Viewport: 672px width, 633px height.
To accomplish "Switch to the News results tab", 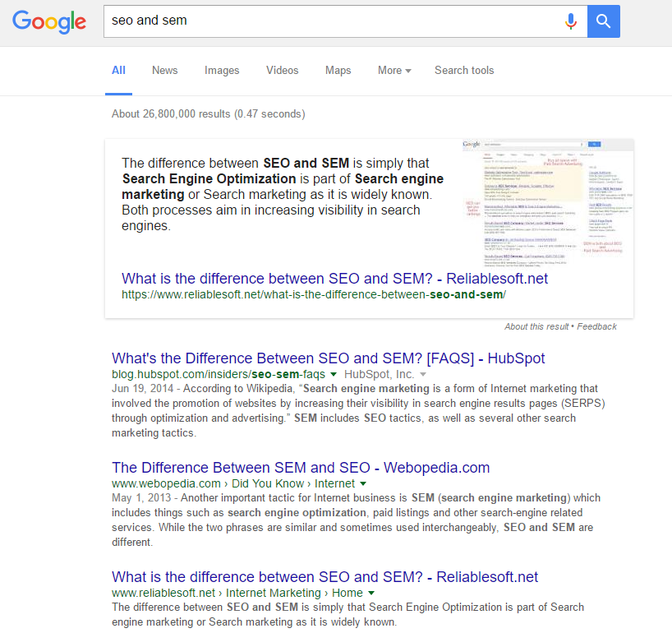I will click(x=164, y=71).
